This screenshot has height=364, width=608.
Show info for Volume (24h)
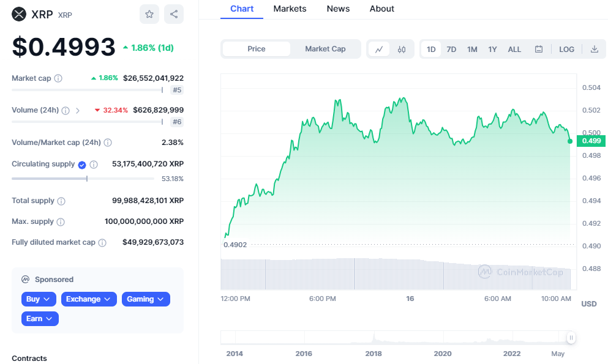(x=66, y=110)
